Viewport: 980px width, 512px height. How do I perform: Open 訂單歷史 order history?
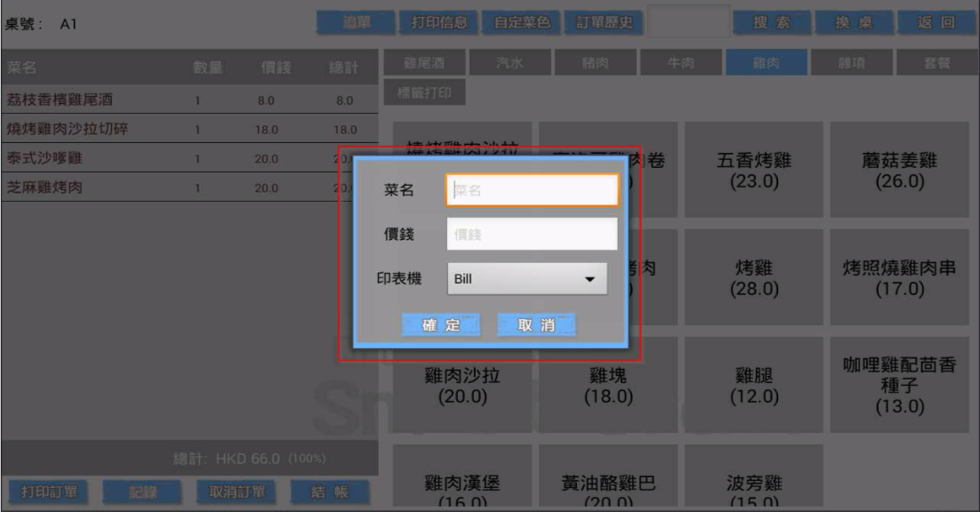(604, 23)
